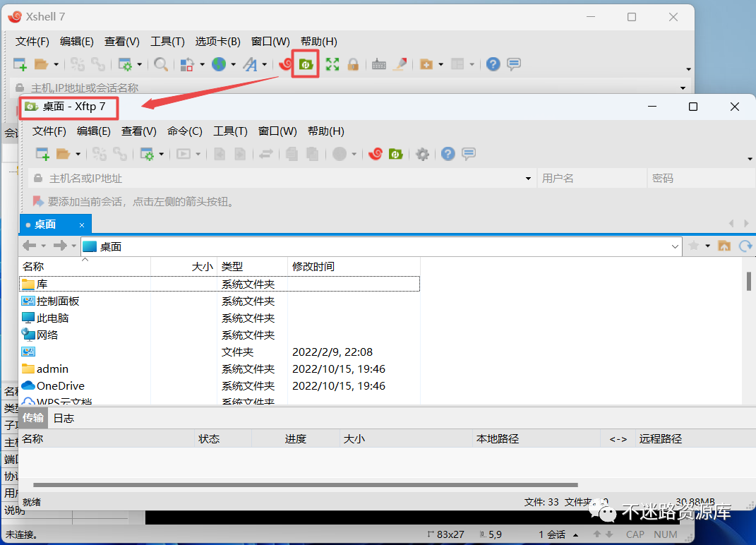Expand the Xshell host address bar dropdown
Image resolution: width=756 pixels, height=545 pixels.
(x=683, y=88)
